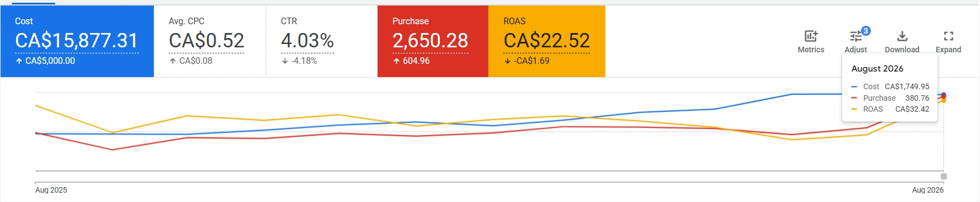
Task: Click the Purchase value 2,650.28
Action: click(x=430, y=41)
